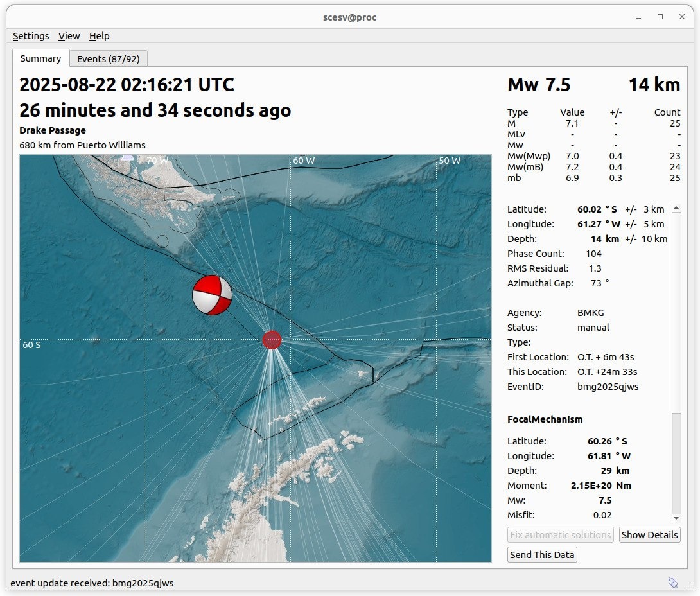Viewport: 700px width, 596px height.
Task: Click the MLv magnitude row label
Action: (516, 134)
